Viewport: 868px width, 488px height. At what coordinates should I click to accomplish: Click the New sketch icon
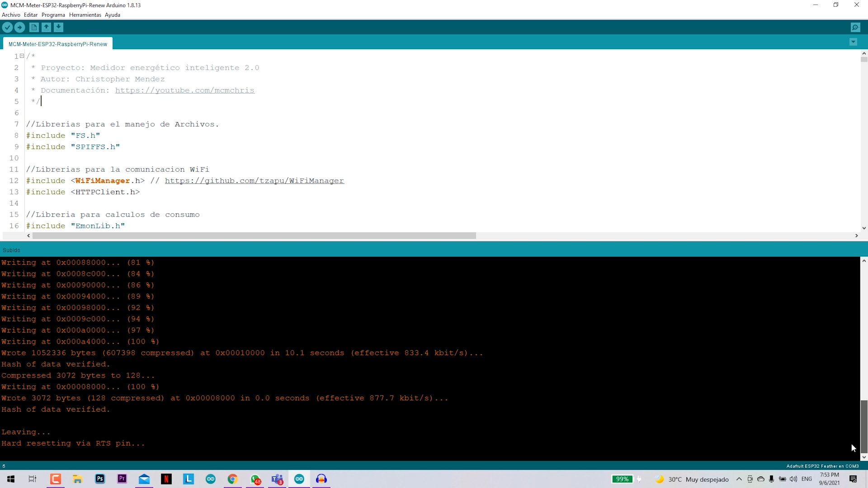[34, 28]
